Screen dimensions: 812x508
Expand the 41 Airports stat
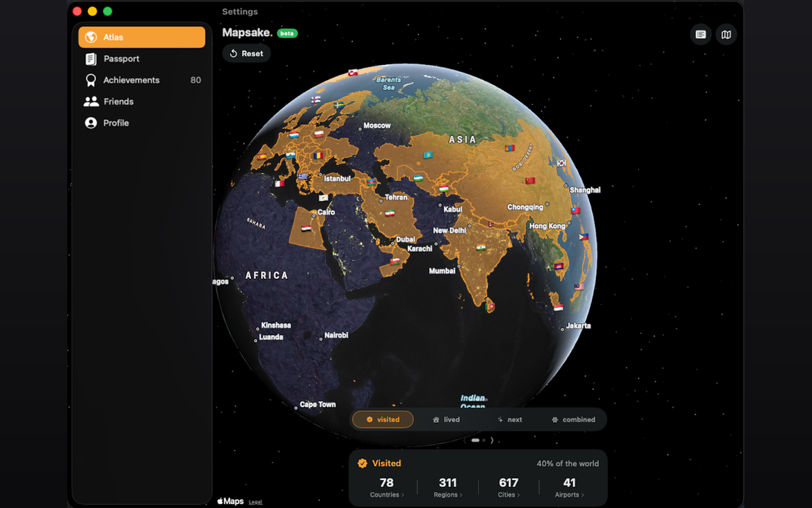pyautogui.click(x=569, y=488)
